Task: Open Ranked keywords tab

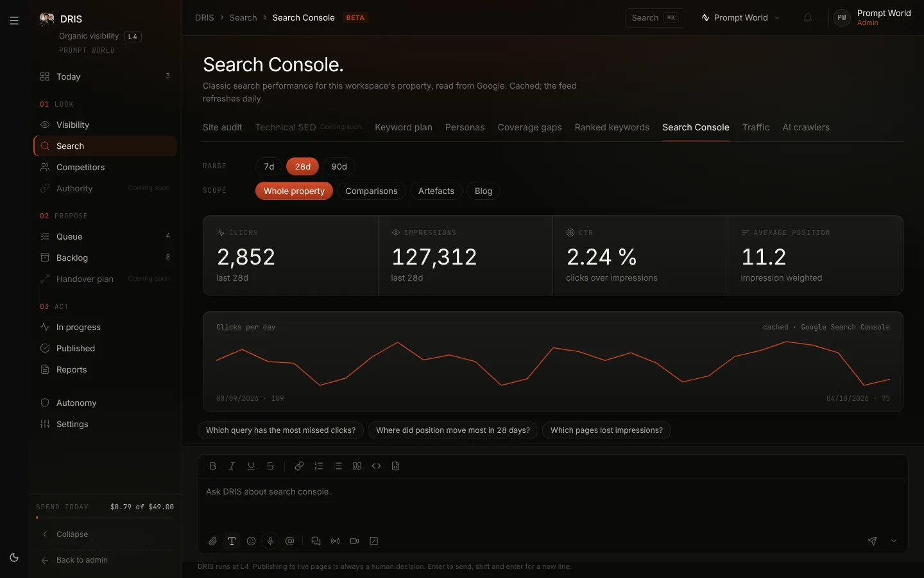Action: click(612, 128)
